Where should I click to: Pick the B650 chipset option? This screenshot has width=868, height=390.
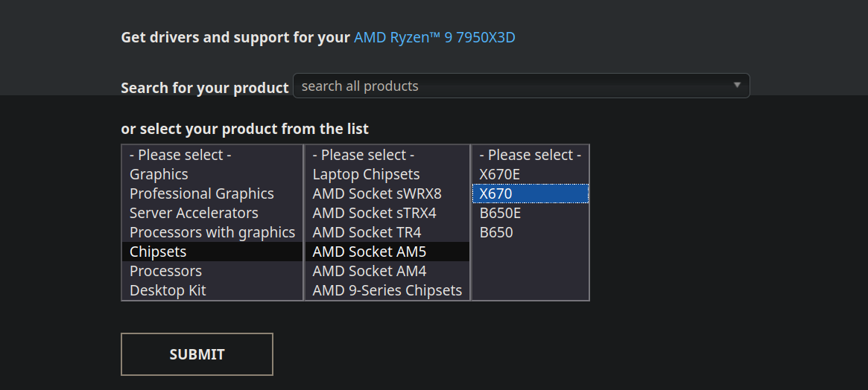click(x=496, y=232)
